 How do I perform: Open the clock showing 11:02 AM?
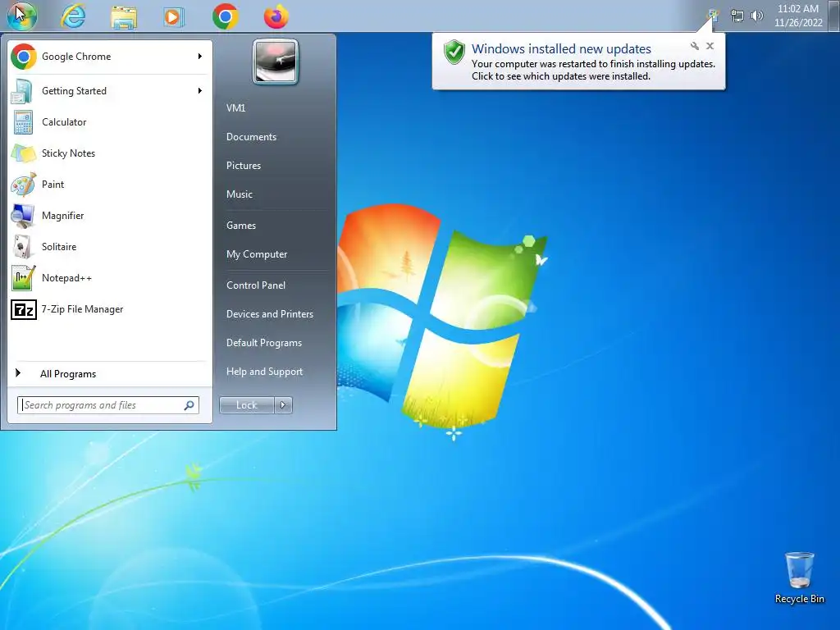pos(797,16)
